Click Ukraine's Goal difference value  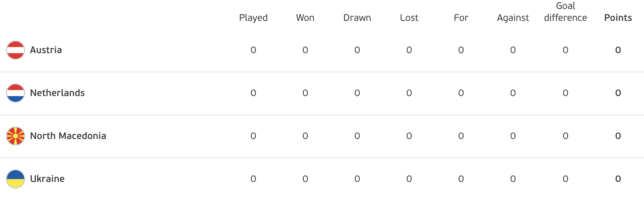click(566, 179)
